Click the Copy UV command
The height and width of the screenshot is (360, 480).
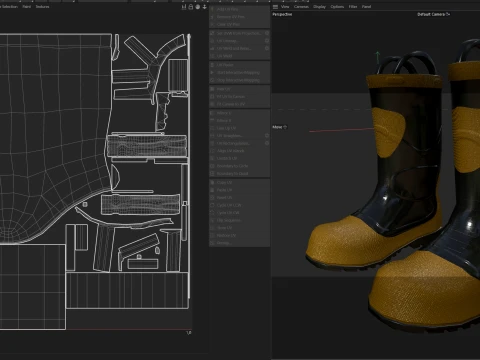click(239, 183)
